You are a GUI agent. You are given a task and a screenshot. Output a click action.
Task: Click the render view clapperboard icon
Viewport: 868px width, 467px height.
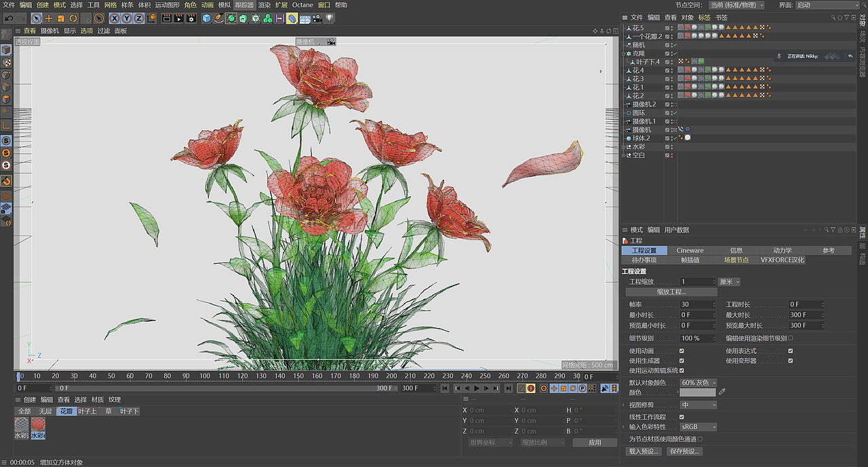point(167,18)
